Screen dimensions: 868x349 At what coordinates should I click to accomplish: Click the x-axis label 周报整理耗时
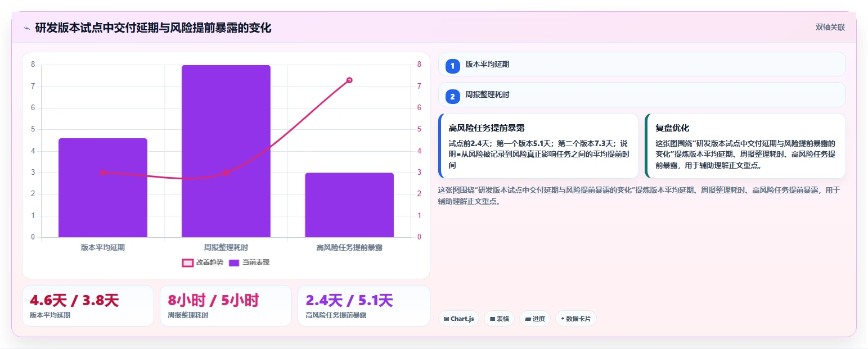tap(226, 247)
